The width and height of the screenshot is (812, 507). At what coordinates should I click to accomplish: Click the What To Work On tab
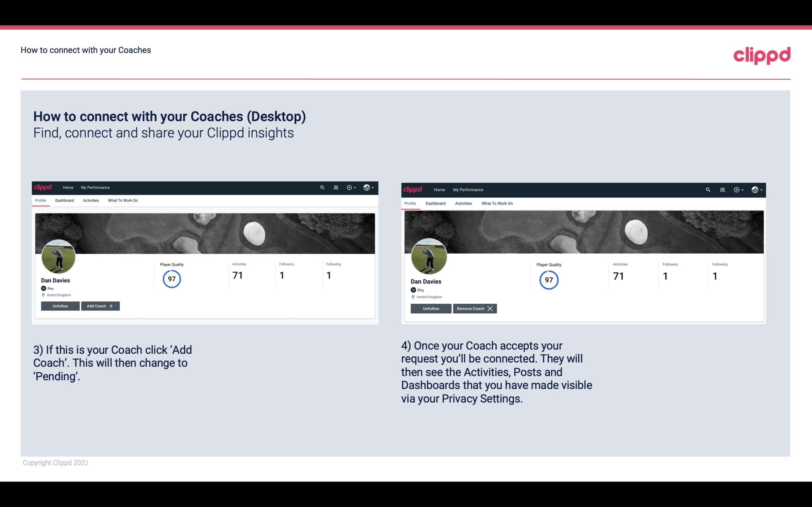click(122, 200)
